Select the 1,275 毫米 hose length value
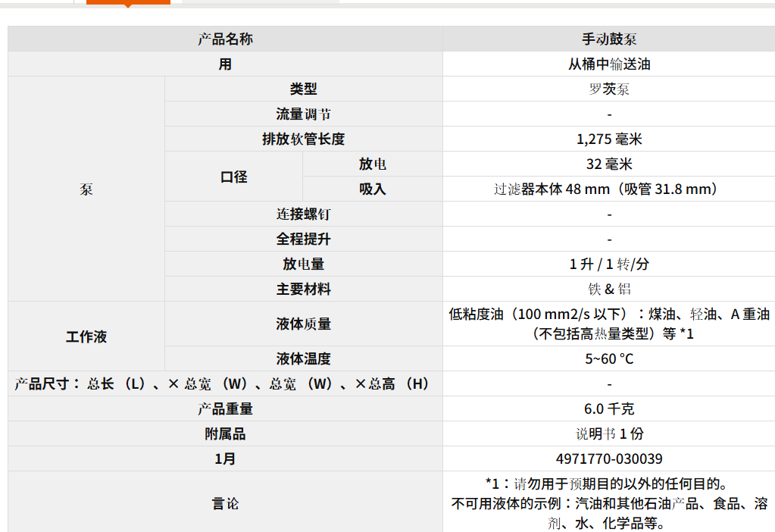This screenshot has height=532, width=775. pos(608,139)
